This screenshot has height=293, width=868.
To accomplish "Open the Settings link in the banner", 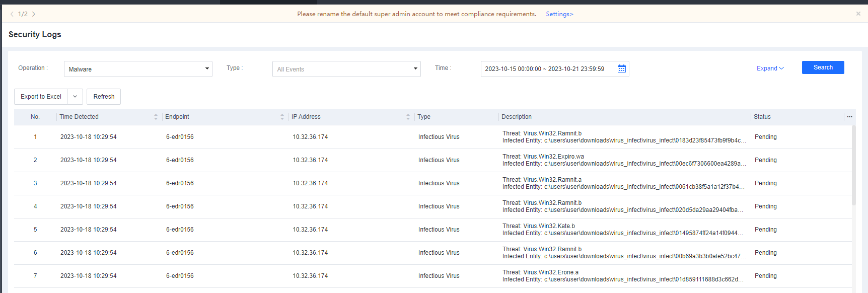I will (559, 14).
